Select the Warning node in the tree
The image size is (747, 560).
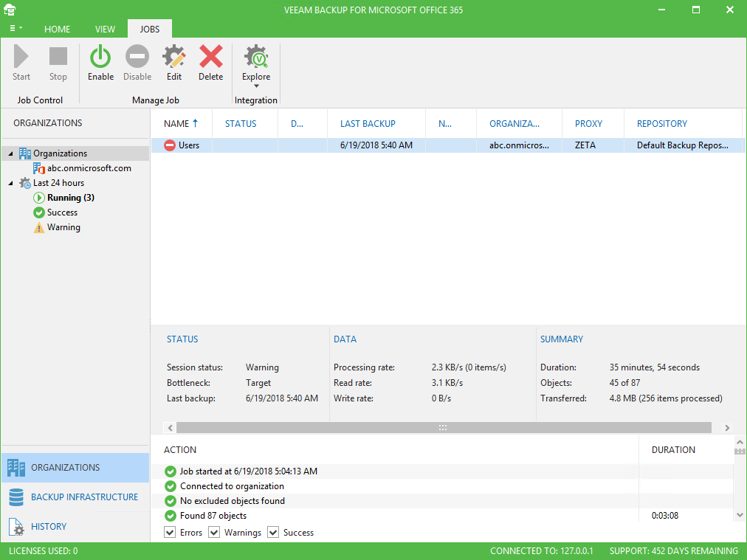(63, 228)
